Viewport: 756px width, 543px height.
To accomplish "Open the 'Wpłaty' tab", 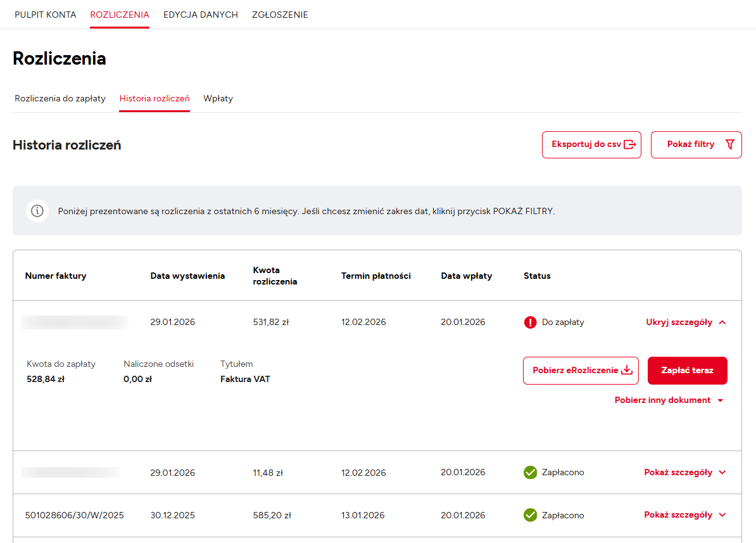I will [218, 99].
